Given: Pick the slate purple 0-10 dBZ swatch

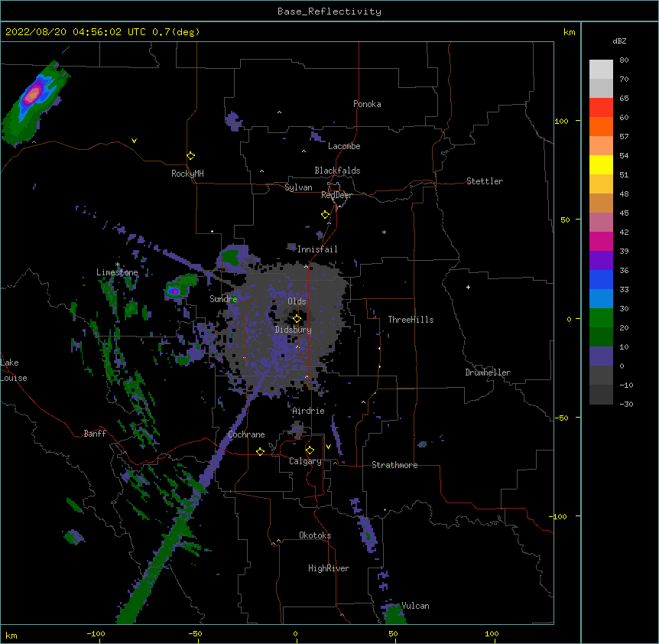Looking at the screenshot, I should 601,356.
